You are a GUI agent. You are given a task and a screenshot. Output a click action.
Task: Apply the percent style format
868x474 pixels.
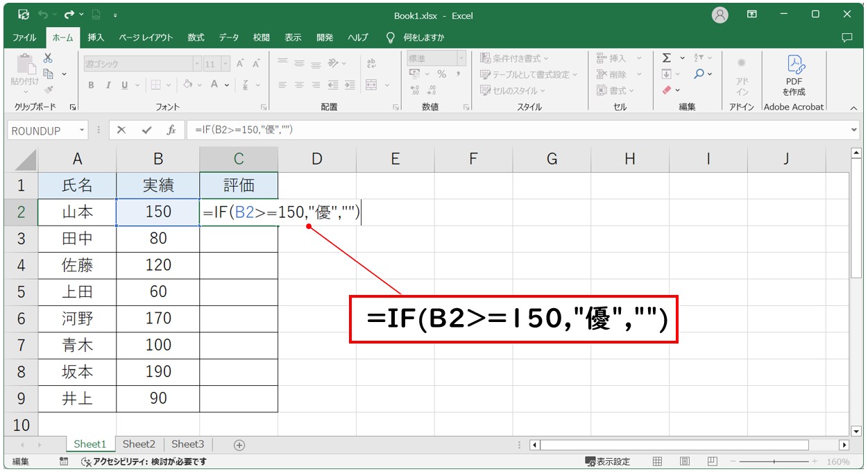(441, 74)
